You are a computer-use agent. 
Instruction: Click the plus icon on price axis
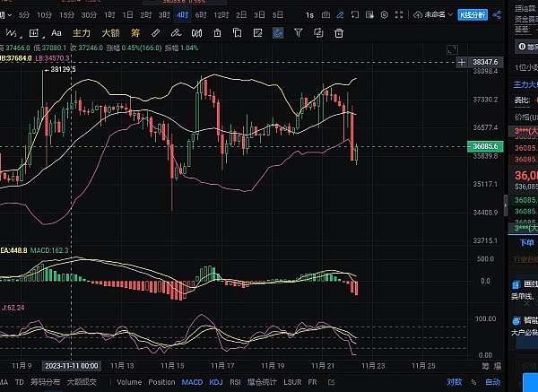click(462, 62)
